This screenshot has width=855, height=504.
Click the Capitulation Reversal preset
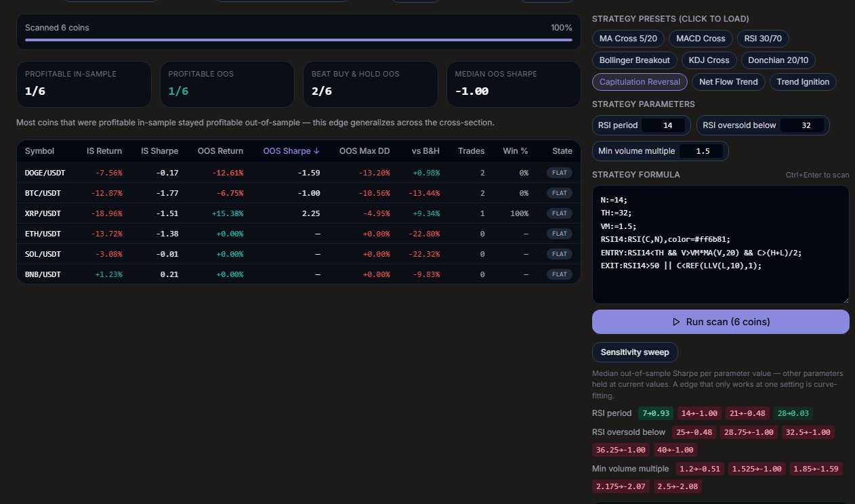640,82
